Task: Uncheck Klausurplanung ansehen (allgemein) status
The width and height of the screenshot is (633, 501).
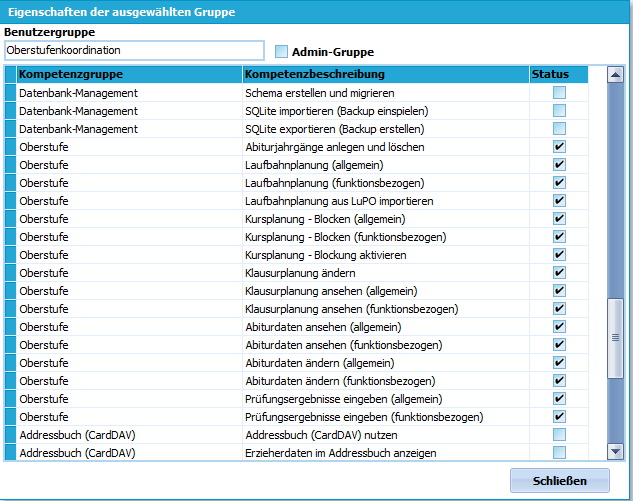Action: point(559,291)
